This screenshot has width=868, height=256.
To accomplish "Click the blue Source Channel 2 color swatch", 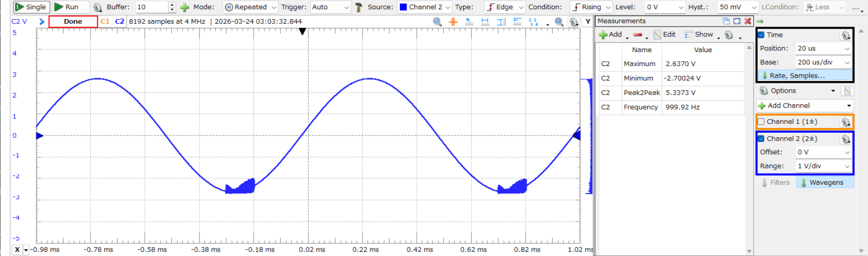I will pyautogui.click(x=403, y=8).
